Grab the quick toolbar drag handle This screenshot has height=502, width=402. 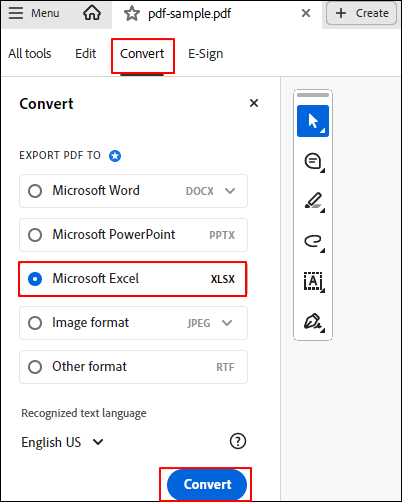coord(313,95)
